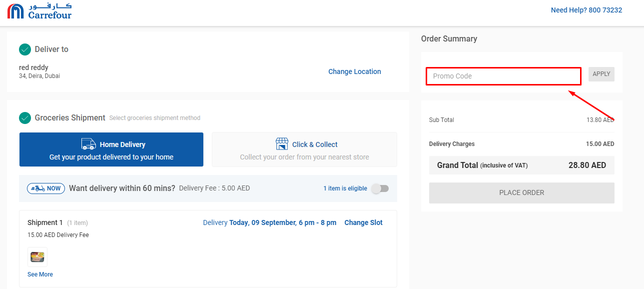Screen dimensions: 644x289
Task: Click the Need Help? 800 73232 link
Action: [x=587, y=10]
